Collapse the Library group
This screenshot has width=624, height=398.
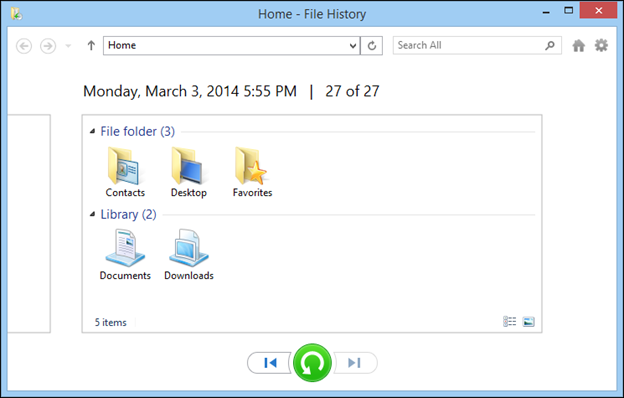tap(92, 215)
